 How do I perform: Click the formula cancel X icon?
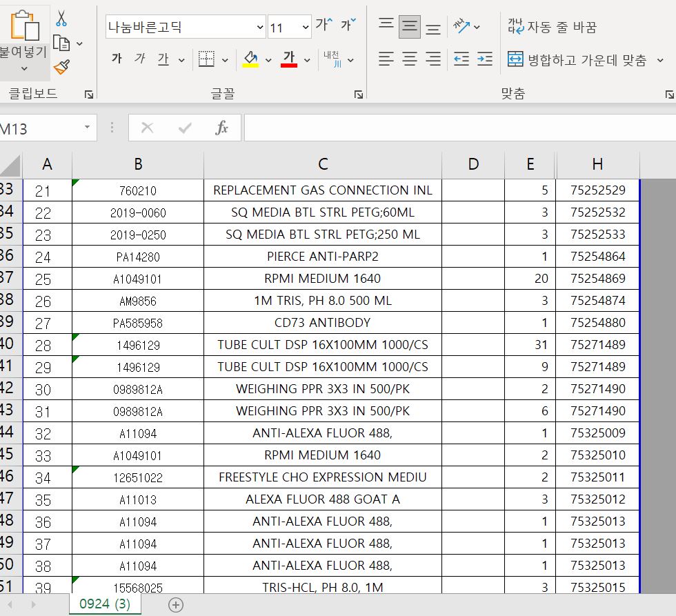pyautogui.click(x=148, y=128)
